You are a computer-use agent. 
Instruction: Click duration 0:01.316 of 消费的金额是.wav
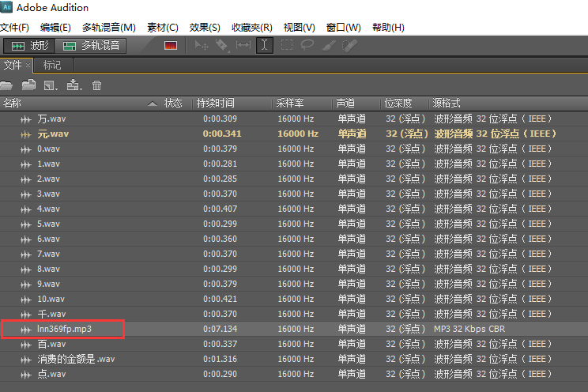[220, 359]
